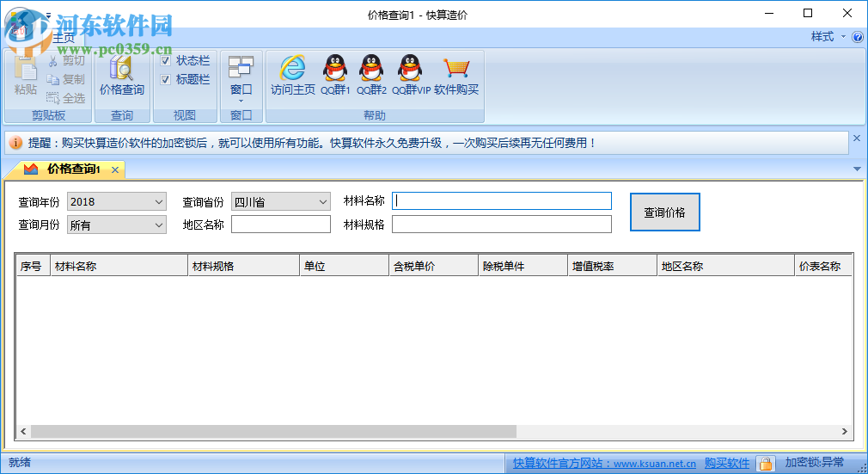This screenshot has height=474, width=868.
Task: Click the 粘贴 paste icon
Action: point(25,69)
